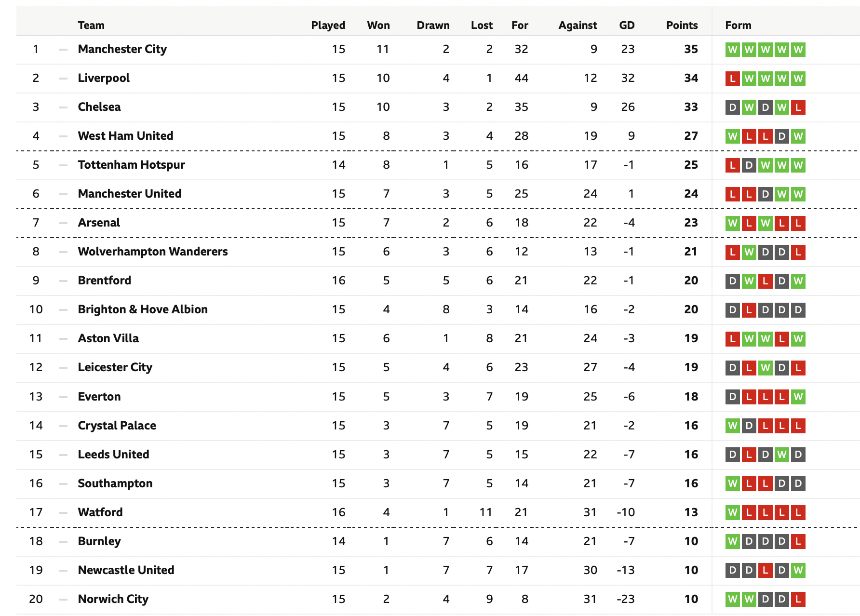Open the Wolverhampton Wanderers team link
860x616 pixels.
[x=153, y=252]
